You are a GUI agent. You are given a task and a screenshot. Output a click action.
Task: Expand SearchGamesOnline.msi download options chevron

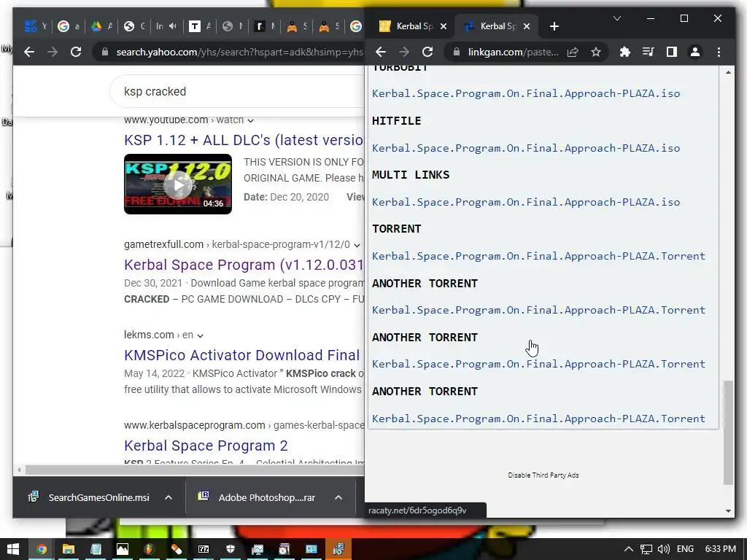click(x=169, y=497)
